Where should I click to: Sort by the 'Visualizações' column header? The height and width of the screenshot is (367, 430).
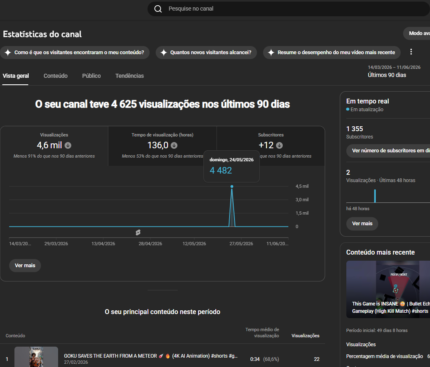tap(305, 336)
